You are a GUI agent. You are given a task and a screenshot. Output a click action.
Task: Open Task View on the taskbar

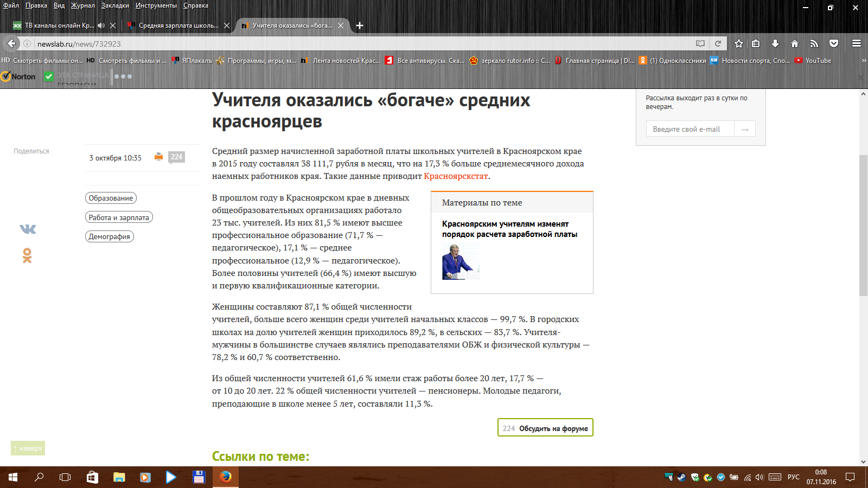point(65,477)
